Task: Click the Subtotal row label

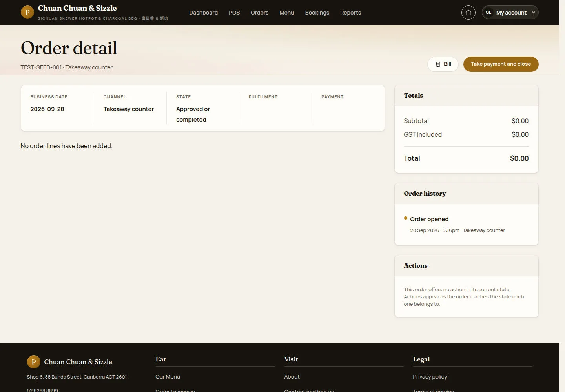Action: (416, 121)
